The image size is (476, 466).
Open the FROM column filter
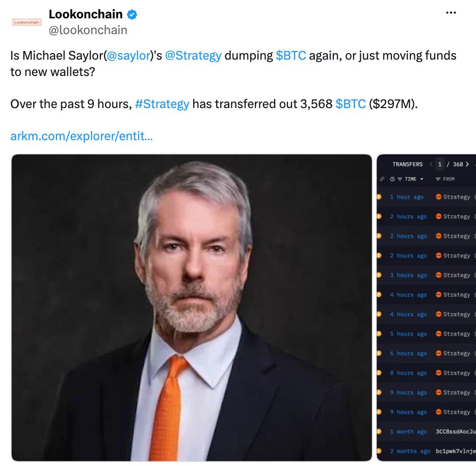pyautogui.click(x=438, y=179)
